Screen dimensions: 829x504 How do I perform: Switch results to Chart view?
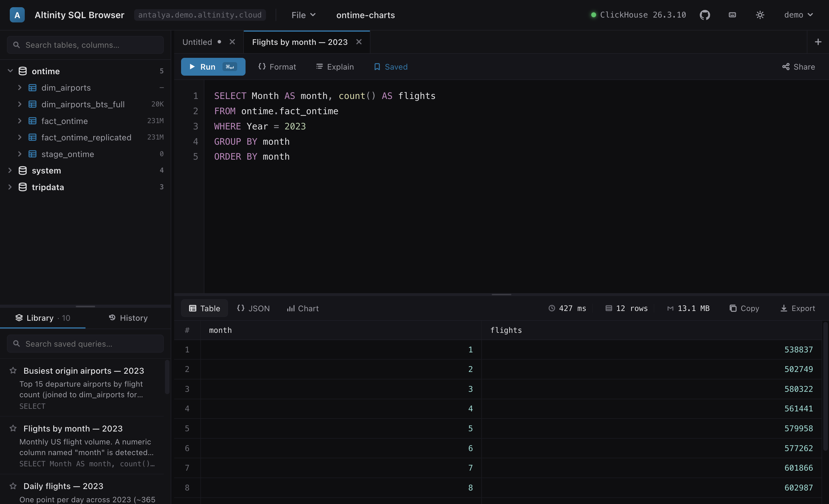pos(302,308)
